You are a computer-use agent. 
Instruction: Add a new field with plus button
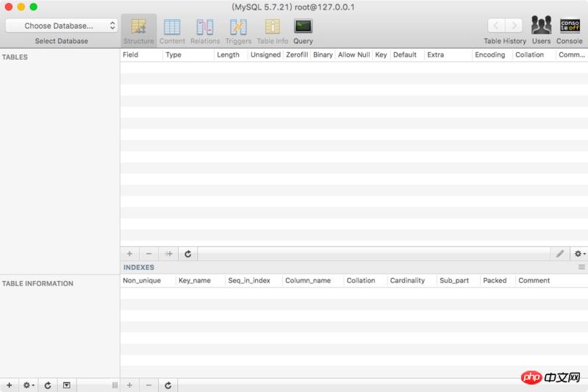point(130,254)
